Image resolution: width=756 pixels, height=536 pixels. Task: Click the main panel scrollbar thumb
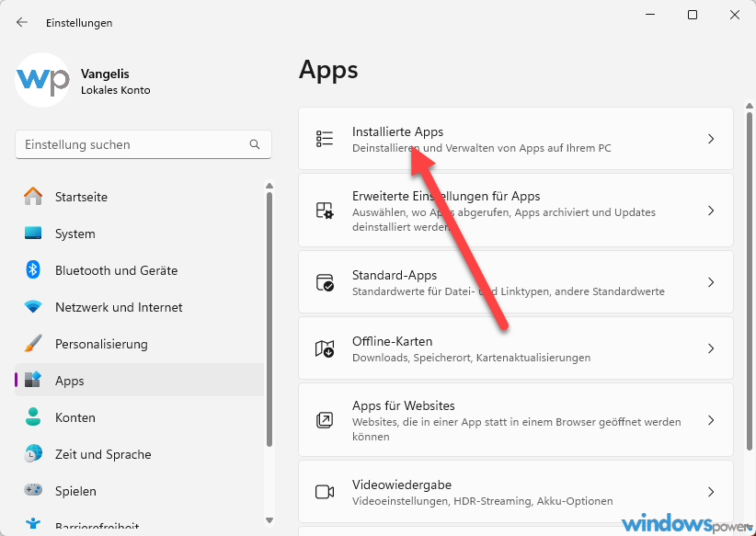(750, 281)
